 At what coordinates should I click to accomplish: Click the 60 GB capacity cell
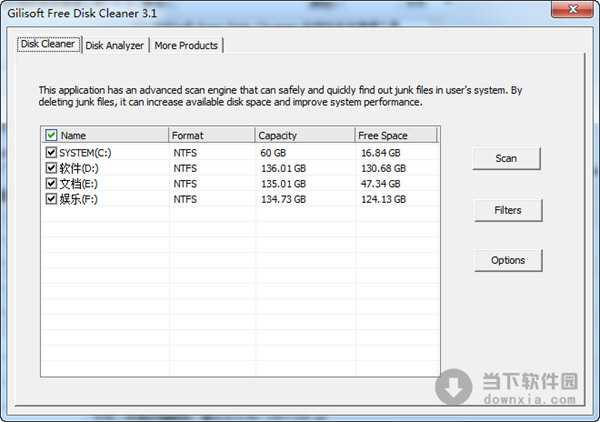tap(273, 153)
